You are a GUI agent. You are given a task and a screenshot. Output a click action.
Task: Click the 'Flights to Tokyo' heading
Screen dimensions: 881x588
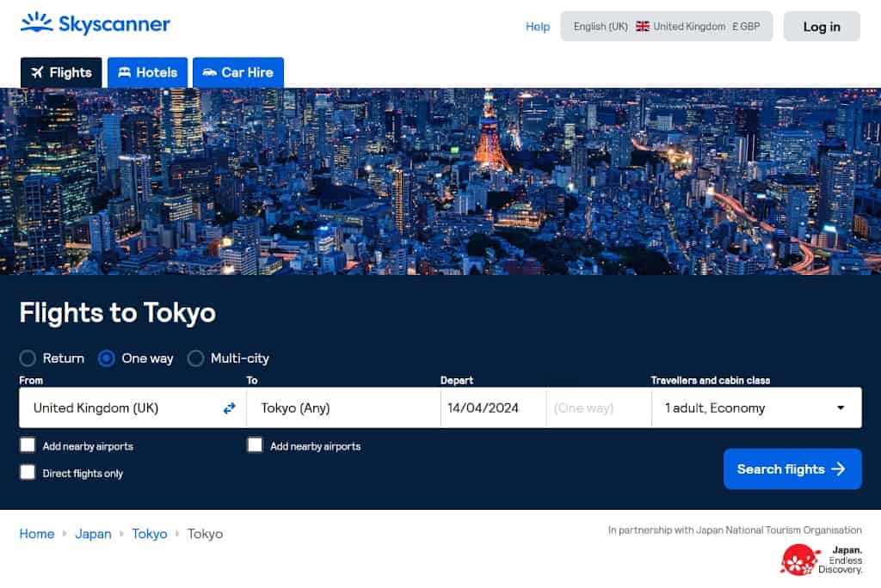[117, 313]
